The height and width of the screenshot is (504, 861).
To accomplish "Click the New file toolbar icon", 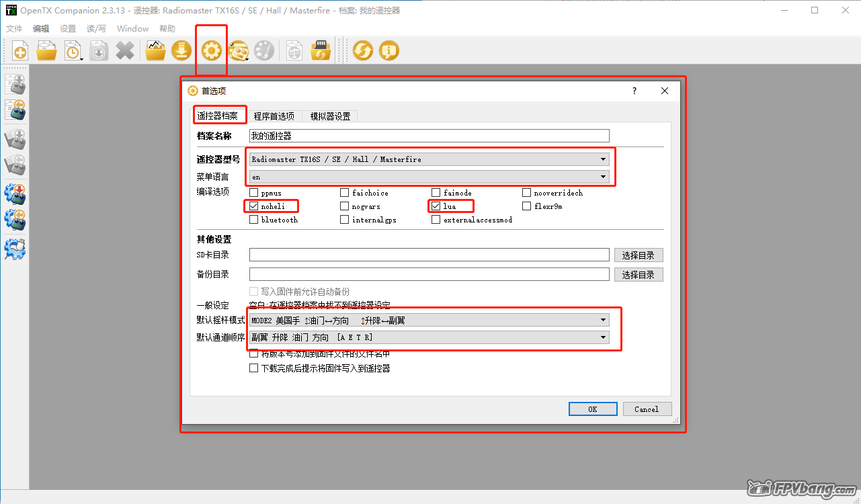I will (20, 51).
